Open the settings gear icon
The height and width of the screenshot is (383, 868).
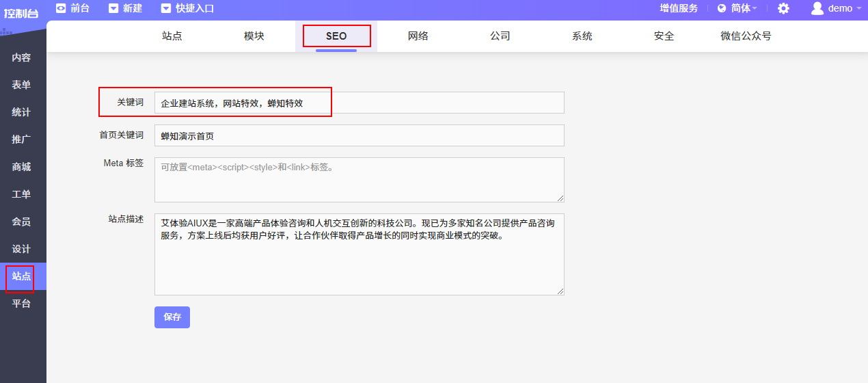pos(783,8)
